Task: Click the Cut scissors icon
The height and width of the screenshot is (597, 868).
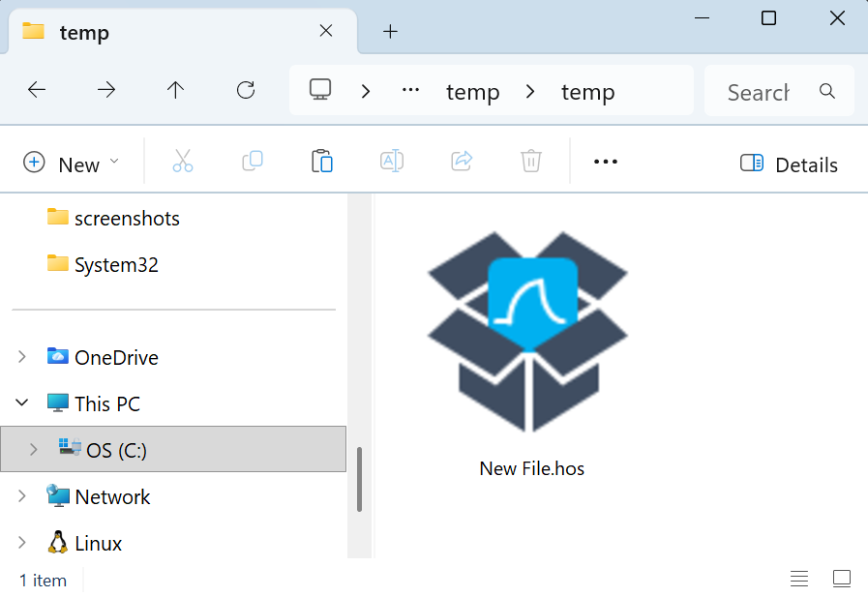Action: 183,161
